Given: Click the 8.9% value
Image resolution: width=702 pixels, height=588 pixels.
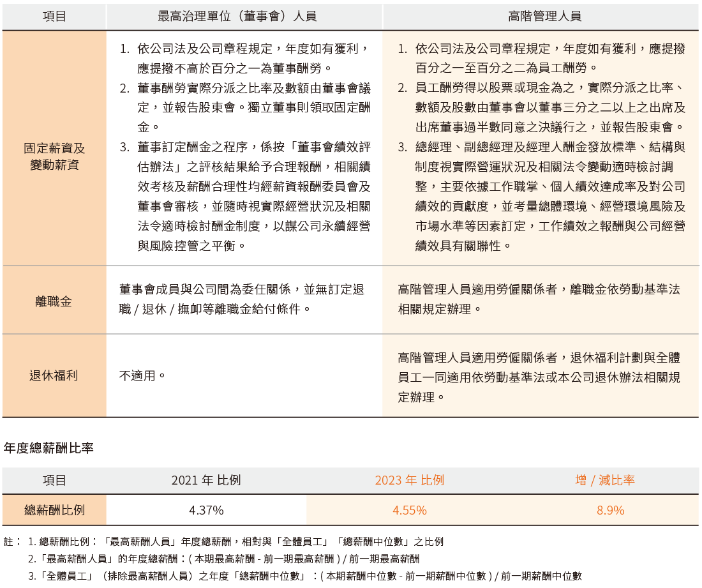Looking at the screenshot, I should coord(610,510).
